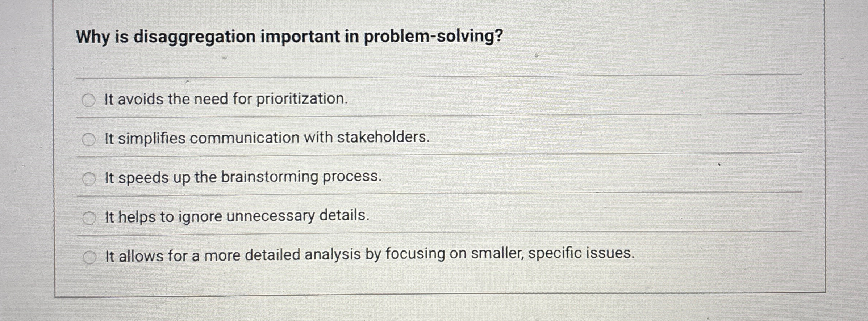Click the answer text about unnecessary details
The image size is (868, 321).
[x=235, y=217]
